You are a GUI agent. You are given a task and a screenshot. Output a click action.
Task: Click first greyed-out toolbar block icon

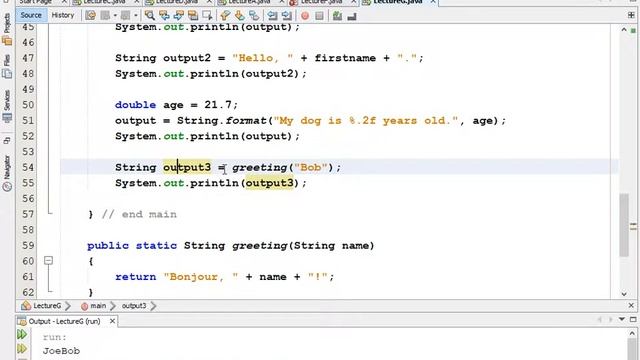(x=105, y=16)
